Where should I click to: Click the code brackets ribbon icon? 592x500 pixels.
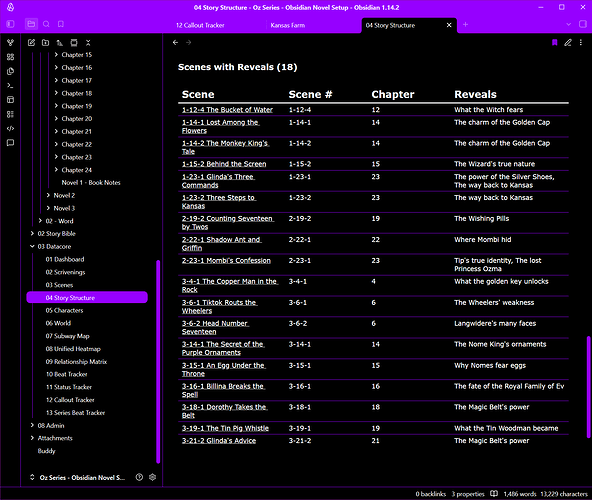pyautogui.click(x=11, y=128)
